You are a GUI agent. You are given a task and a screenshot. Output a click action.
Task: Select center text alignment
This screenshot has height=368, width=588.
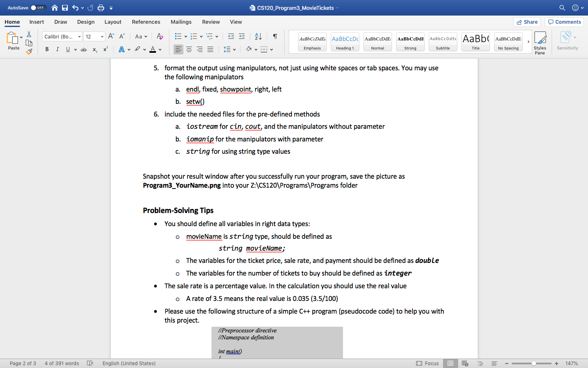click(189, 49)
